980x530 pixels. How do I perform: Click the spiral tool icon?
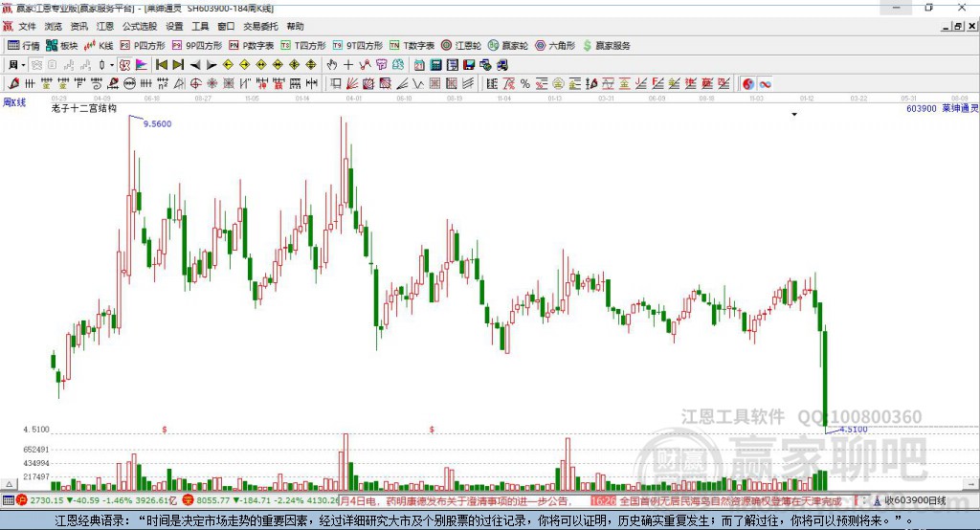point(97,84)
